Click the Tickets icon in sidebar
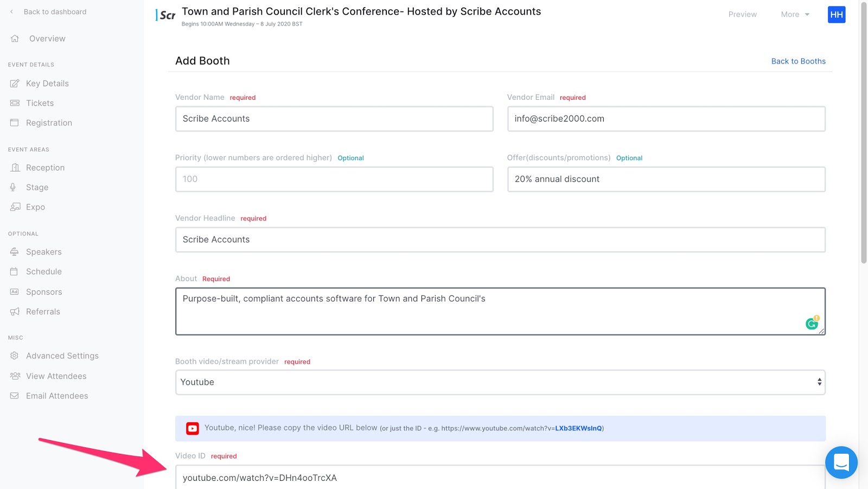 pos(15,103)
